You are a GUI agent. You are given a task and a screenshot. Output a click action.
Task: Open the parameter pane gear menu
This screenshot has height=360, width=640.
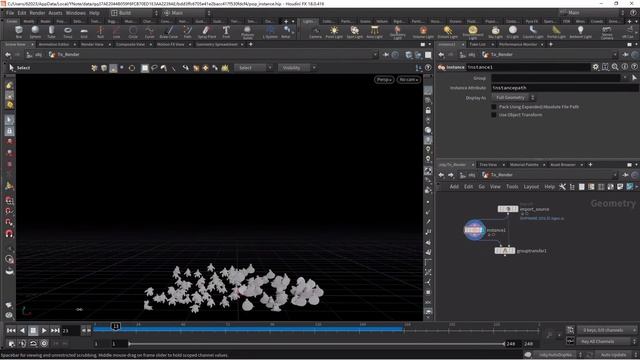click(x=596, y=67)
